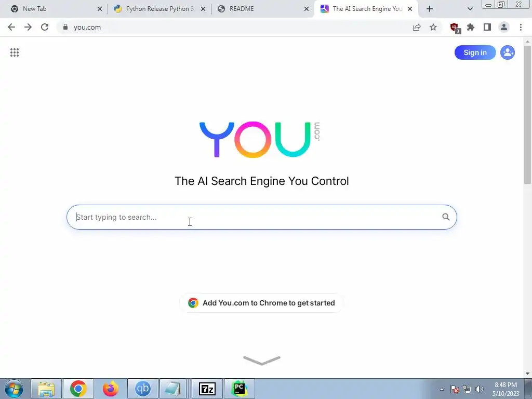This screenshot has height=399, width=532.
Task: Click the magnifier search icon in search box
Action: pyautogui.click(x=446, y=217)
